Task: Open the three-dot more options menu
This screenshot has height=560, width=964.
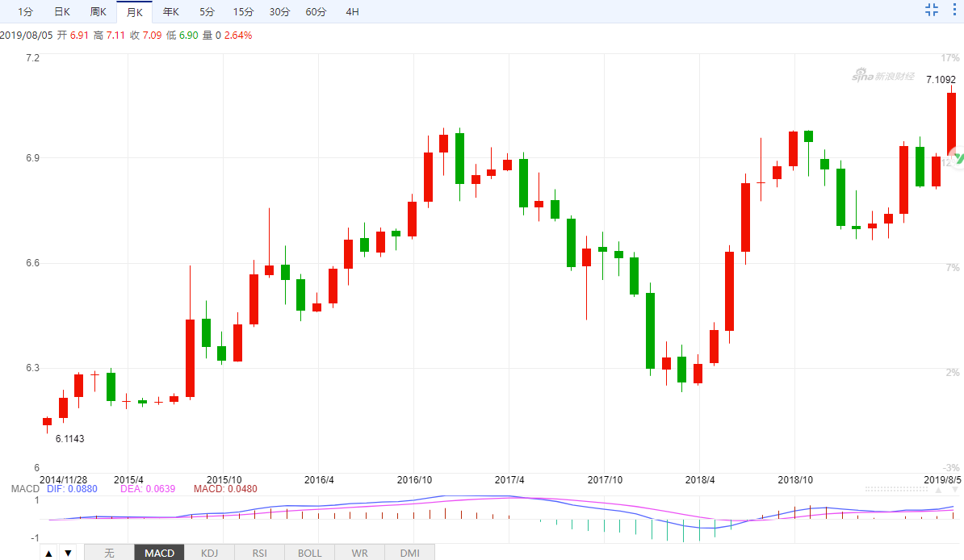Action: [x=955, y=9]
